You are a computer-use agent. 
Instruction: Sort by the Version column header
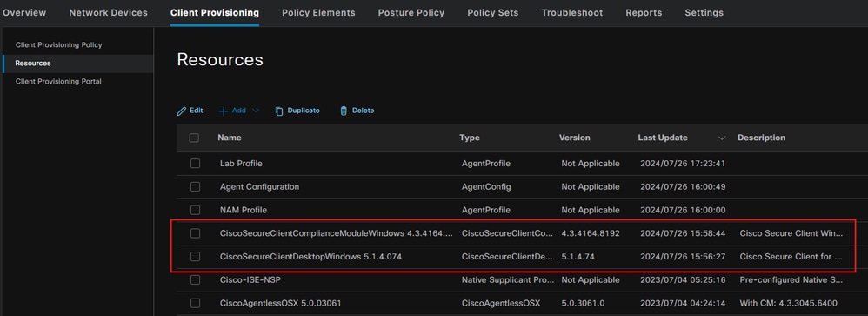[575, 138]
